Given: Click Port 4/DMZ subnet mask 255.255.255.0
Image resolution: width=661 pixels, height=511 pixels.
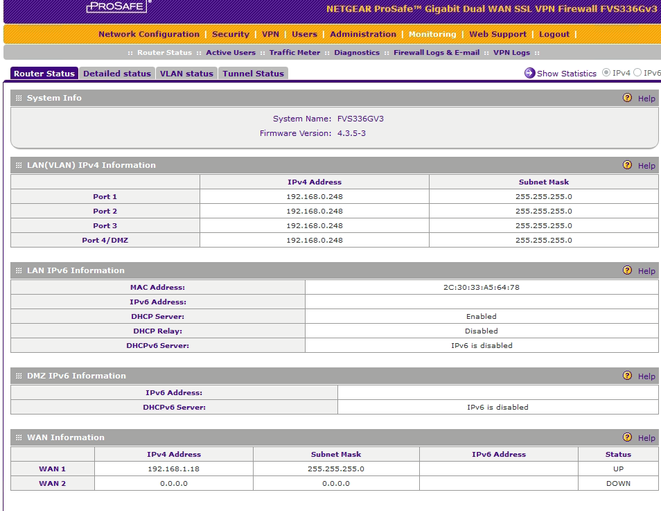Looking at the screenshot, I should coord(544,240).
